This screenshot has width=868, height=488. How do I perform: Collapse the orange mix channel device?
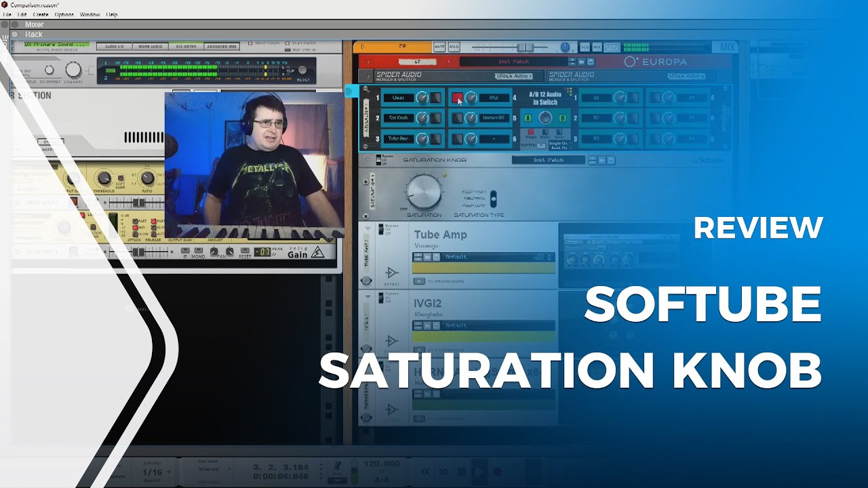click(363, 47)
